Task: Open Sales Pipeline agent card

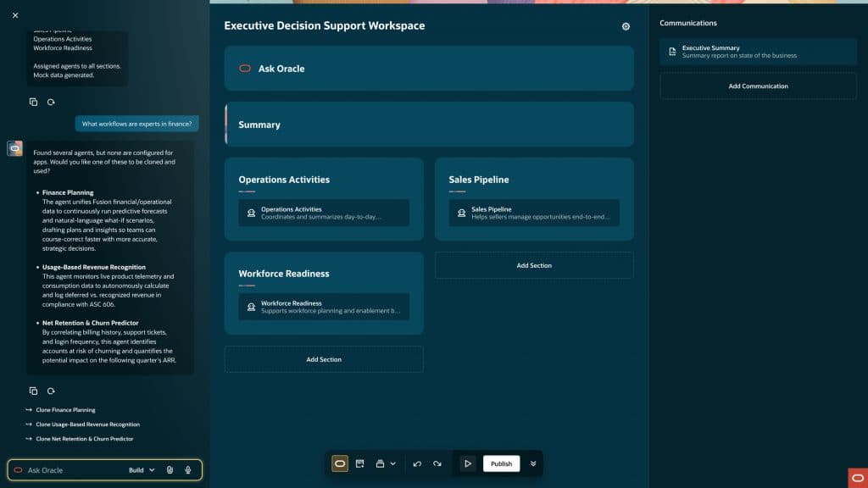Action: (x=534, y=213)
